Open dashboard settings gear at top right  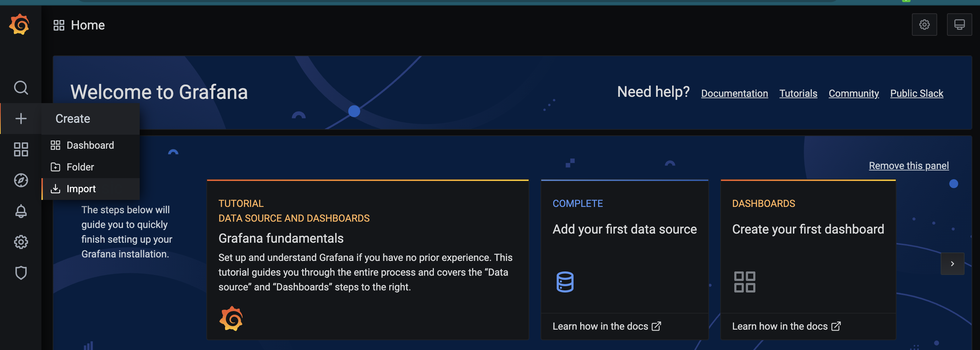(924, 25)
